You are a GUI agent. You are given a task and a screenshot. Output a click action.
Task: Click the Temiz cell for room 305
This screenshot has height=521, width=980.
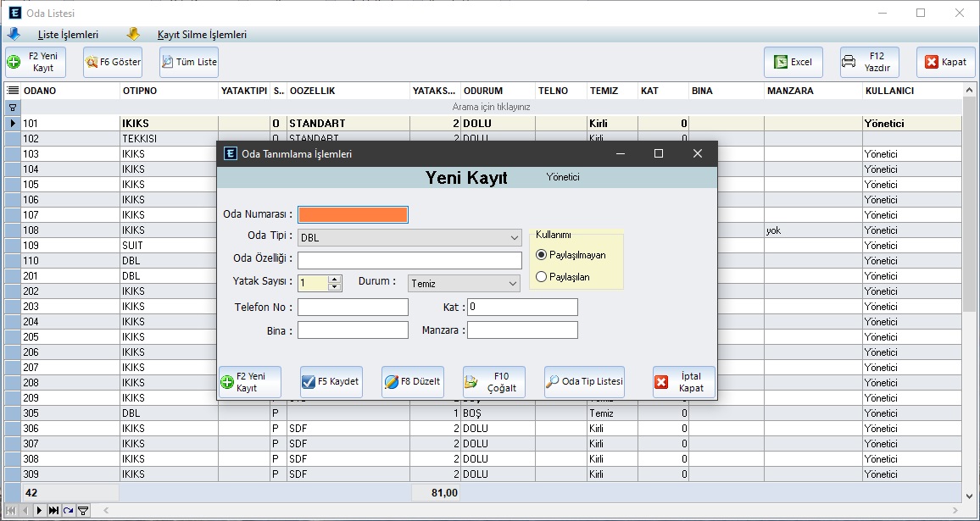[612, 413]
